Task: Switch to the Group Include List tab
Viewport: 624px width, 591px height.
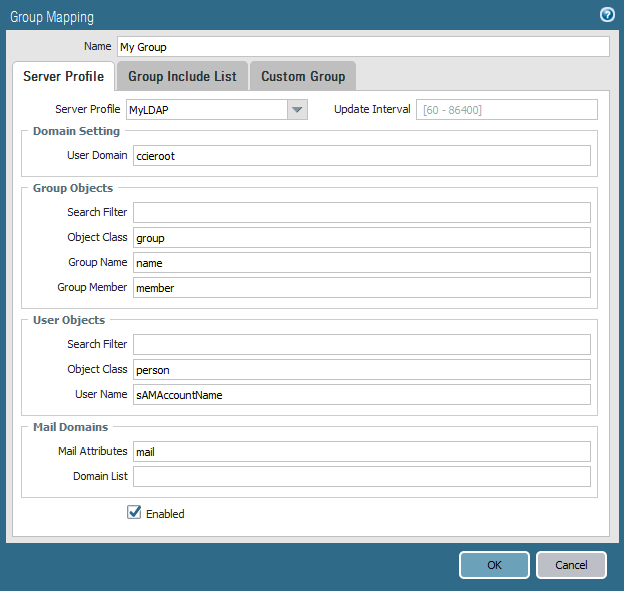Action: pos(182,76)
